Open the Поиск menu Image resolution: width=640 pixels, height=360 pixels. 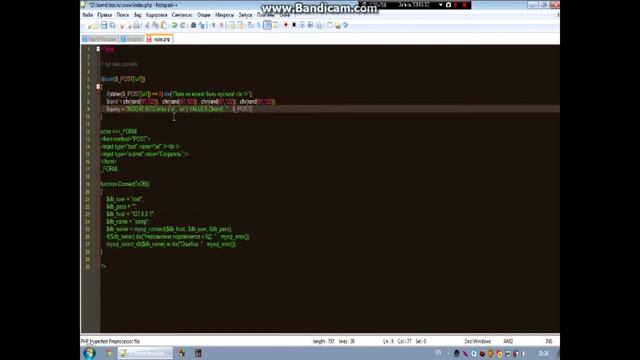(123, 15)
